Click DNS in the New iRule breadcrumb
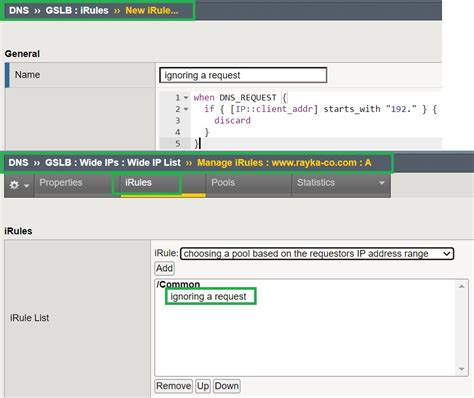This screenshot has width=474, height=398. point(19,11)
